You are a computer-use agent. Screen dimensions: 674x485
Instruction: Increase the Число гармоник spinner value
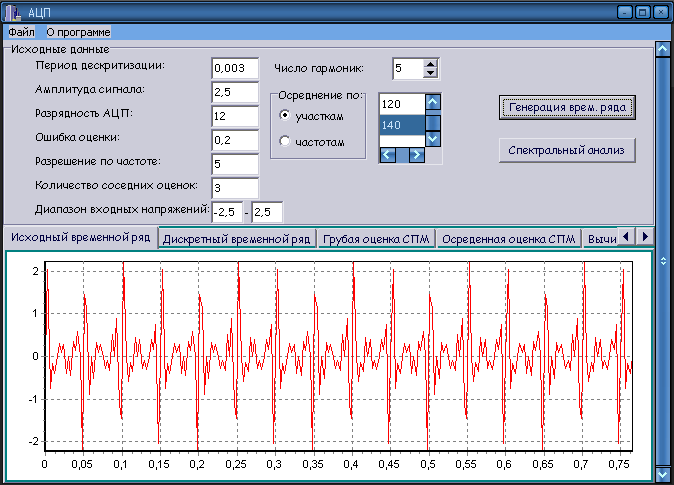[431, 64]
